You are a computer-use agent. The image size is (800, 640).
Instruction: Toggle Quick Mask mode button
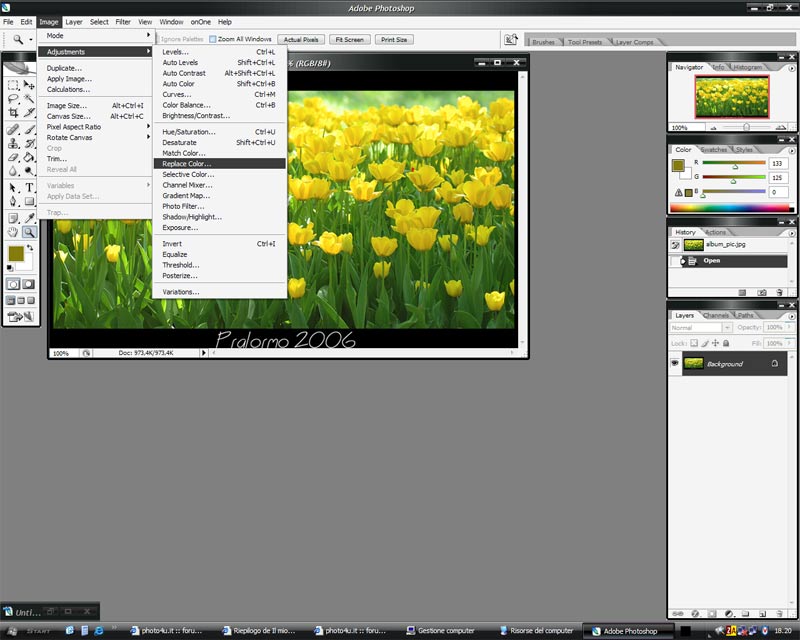pyautogui.click(x=29, y=284)
